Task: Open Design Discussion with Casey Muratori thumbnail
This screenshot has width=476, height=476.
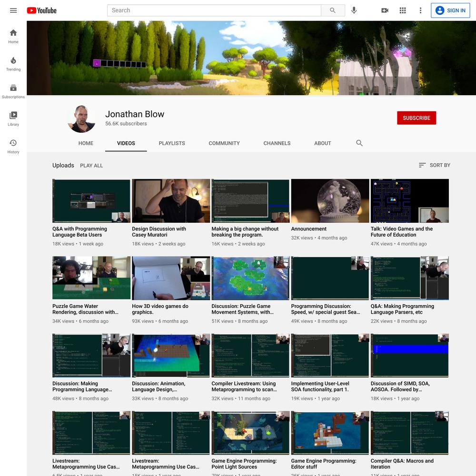Action: point(171,201)
